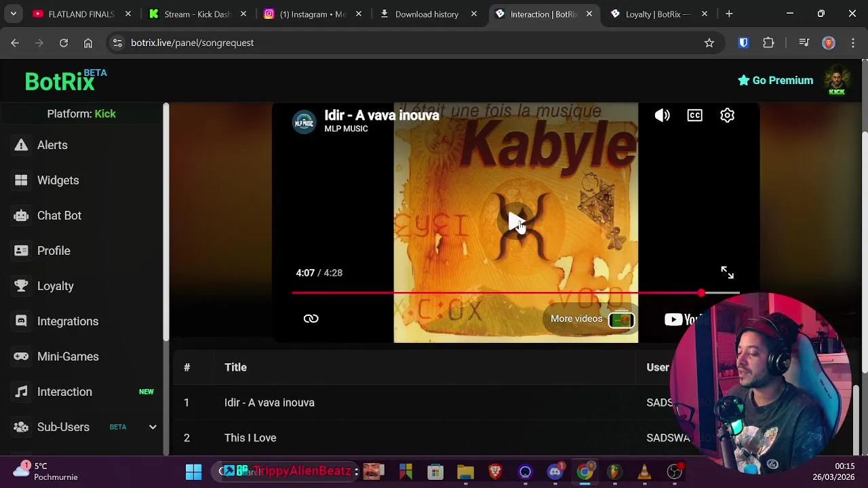
Task: Open the tab search dropdown arrow
Action: [x=14, y=14]
